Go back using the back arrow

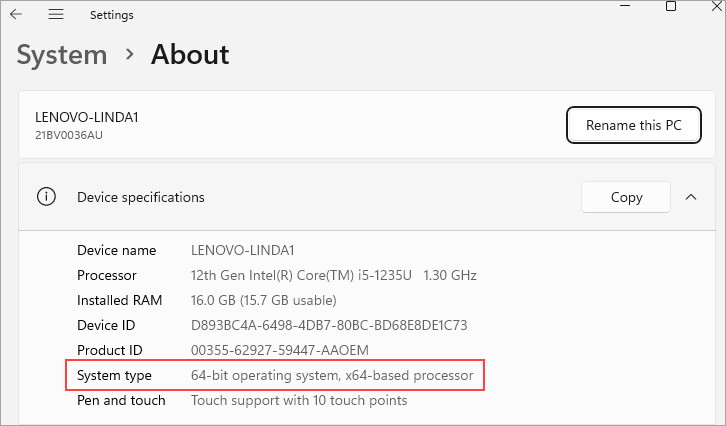click(16, 15)
